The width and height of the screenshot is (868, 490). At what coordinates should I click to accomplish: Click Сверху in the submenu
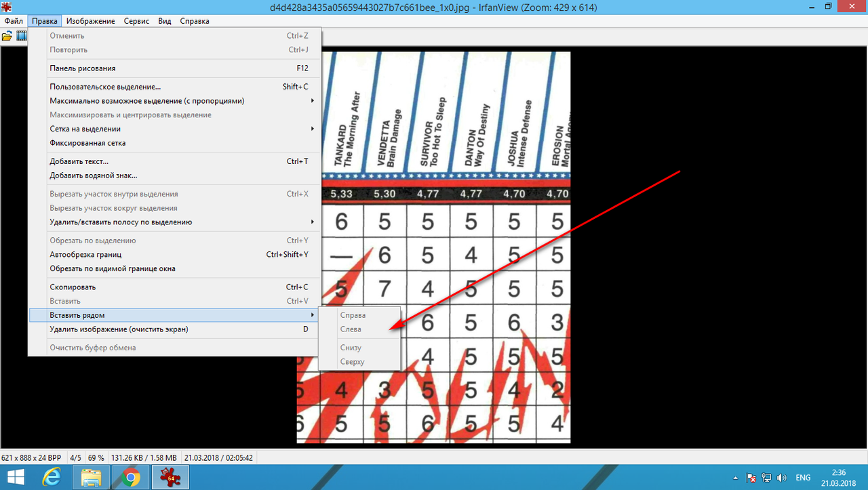tap(360, 362)
